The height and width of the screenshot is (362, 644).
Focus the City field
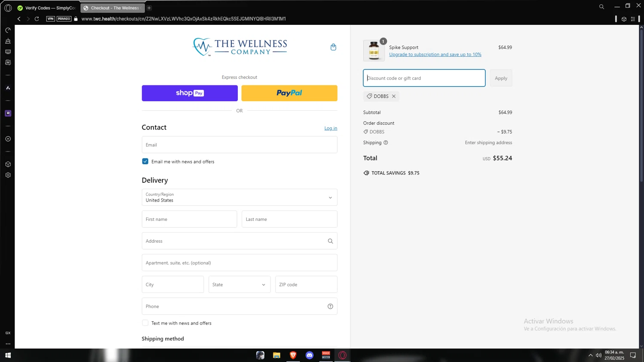click(173, 284)
